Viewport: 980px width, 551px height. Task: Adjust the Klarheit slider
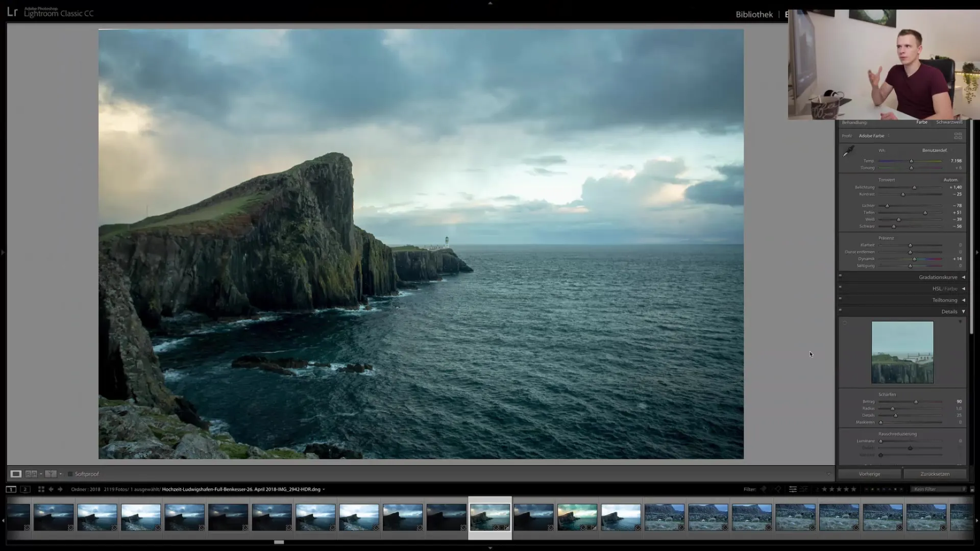click(911, 245)
